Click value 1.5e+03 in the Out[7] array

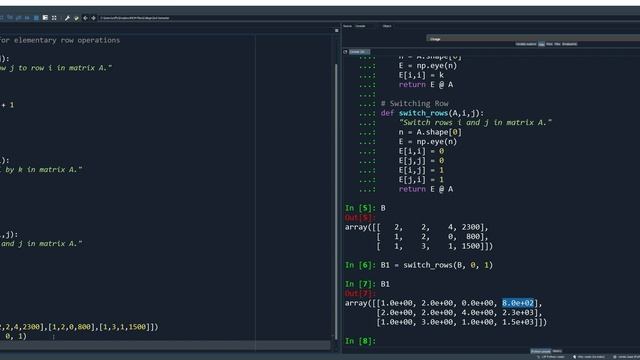click(518, 322)
